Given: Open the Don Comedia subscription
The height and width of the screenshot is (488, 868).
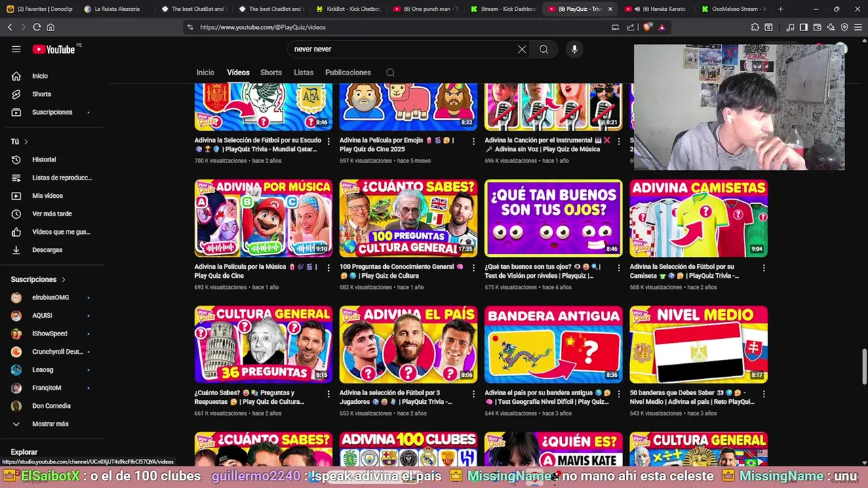Looking at the screenshot, I should point(53,405).
